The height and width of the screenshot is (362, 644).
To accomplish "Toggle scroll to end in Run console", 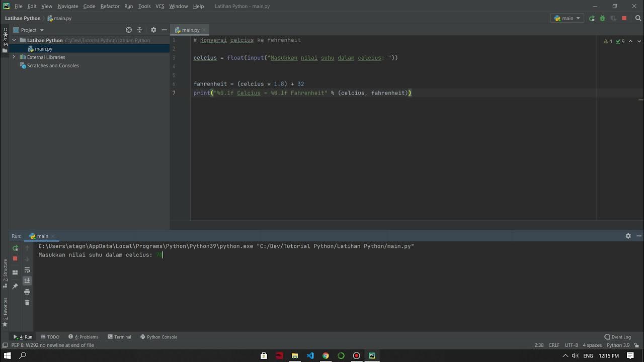I will click(x=27, y=281).
